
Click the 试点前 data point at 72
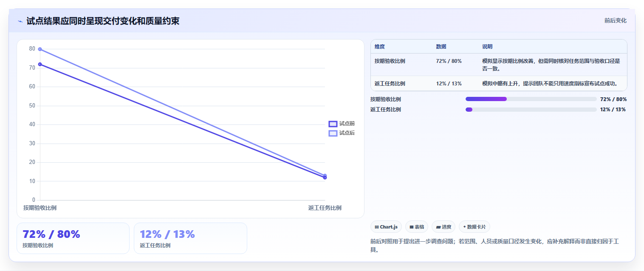coord(40,64)
